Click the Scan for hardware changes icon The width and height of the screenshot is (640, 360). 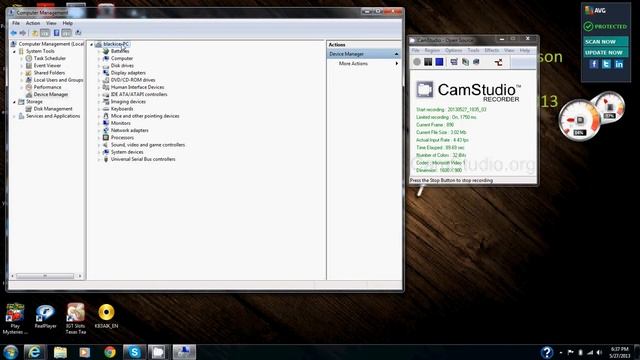coord(78,33)
